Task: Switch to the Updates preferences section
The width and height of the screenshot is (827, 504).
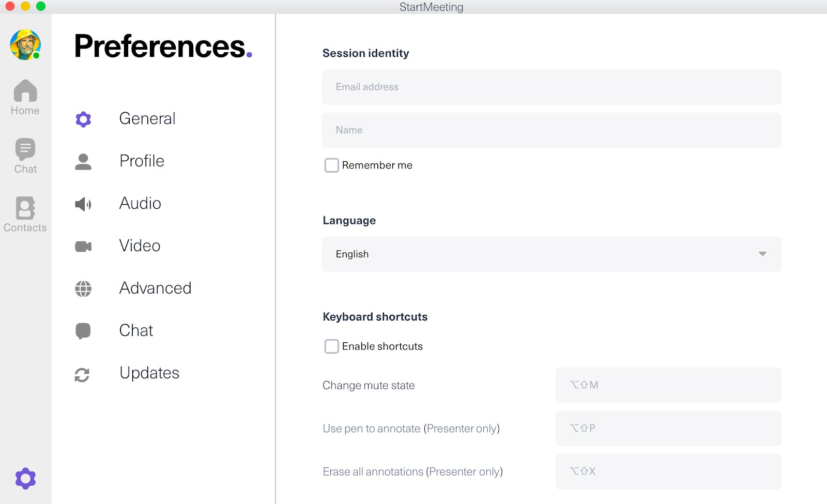Action: click(x=149, y=373)
